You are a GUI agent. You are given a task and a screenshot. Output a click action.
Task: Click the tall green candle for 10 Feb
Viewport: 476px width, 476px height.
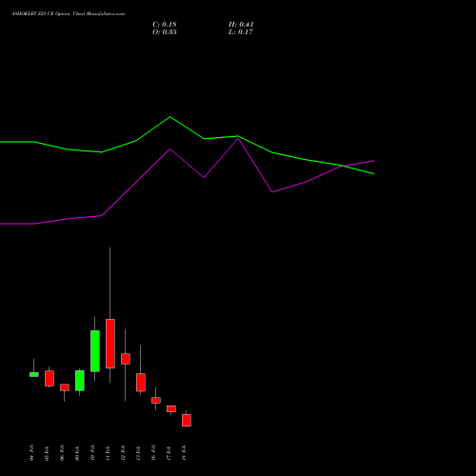point(95,351)
